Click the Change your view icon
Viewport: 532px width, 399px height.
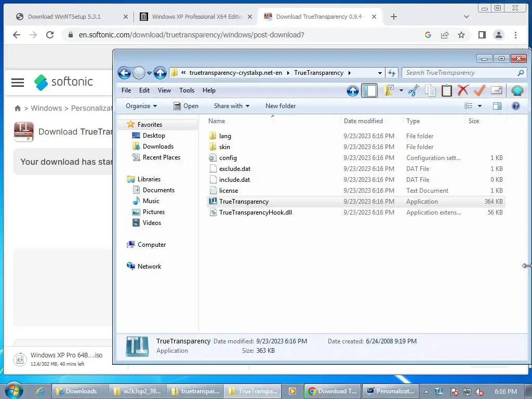coord(469,106)
